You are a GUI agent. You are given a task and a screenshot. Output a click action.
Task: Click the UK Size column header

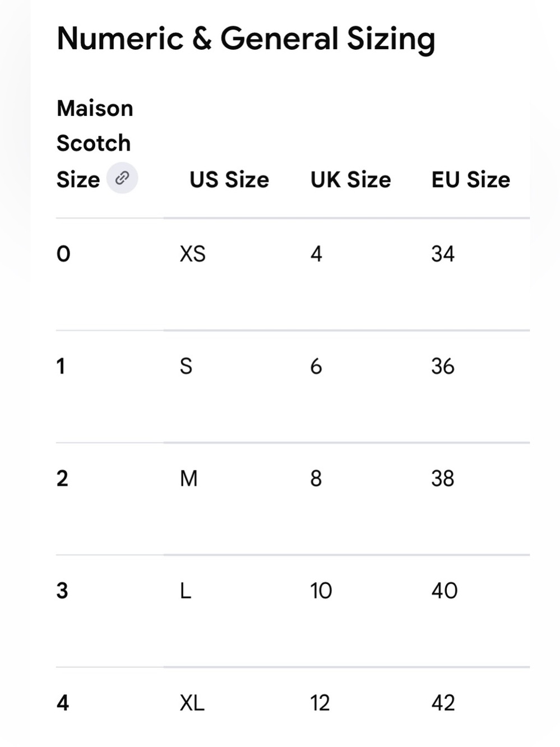click(351, 180)
